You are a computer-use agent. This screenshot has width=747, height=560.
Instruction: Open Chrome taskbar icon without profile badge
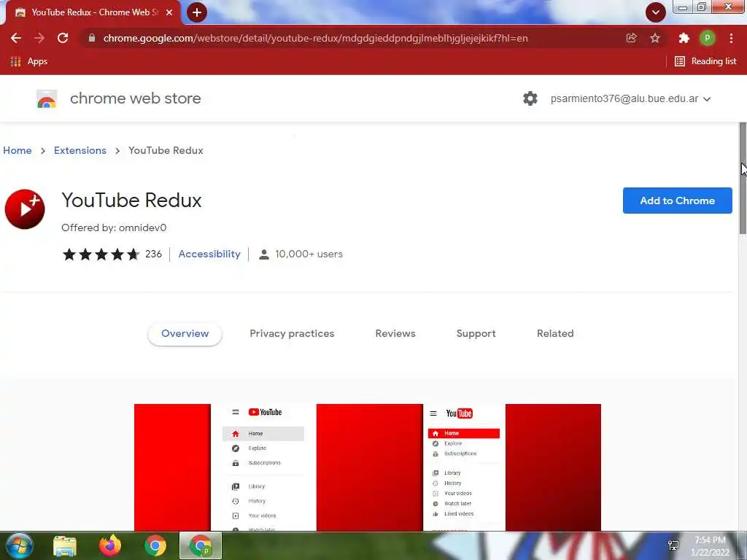click(x=155, y=545)
